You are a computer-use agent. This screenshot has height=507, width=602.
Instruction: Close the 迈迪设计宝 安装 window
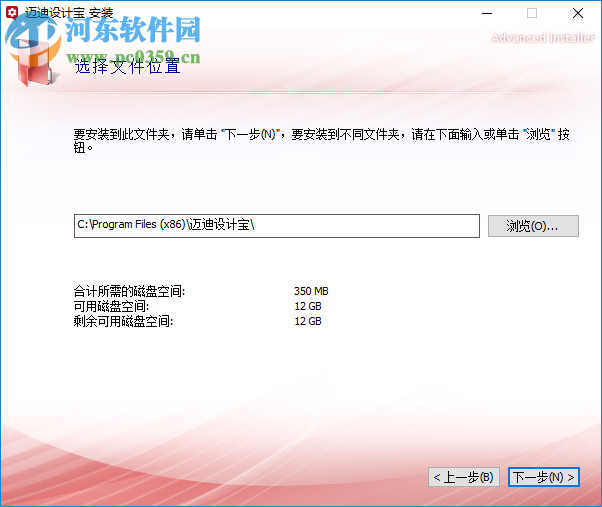click(x=577, y=13)
